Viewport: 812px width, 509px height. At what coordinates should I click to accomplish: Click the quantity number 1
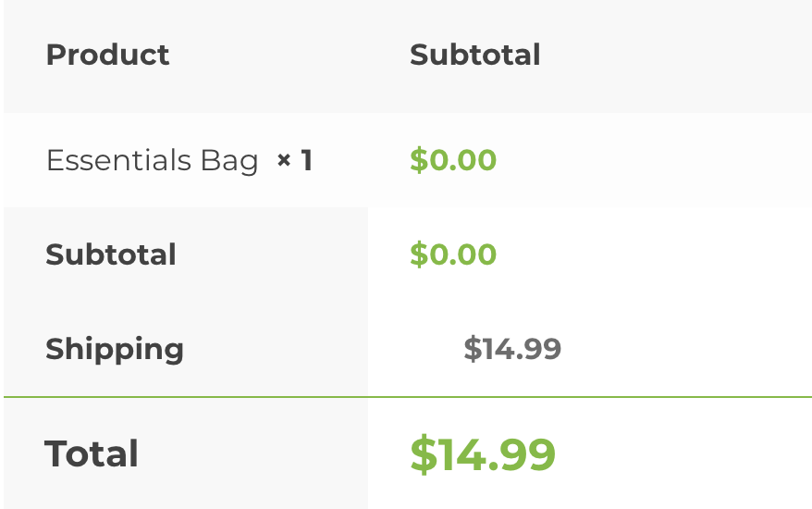306,161
